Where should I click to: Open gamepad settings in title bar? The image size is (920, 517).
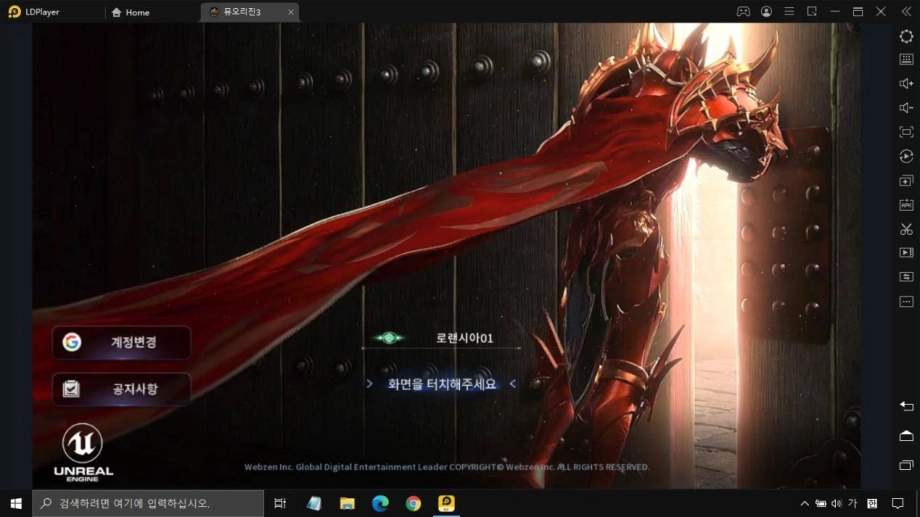coord(743,12)
